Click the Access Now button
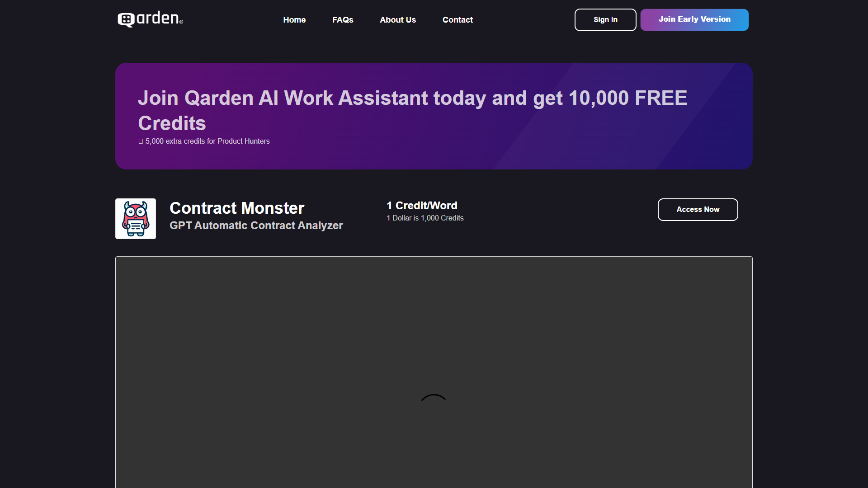868x488 pixels. click(x=698, y=210)
